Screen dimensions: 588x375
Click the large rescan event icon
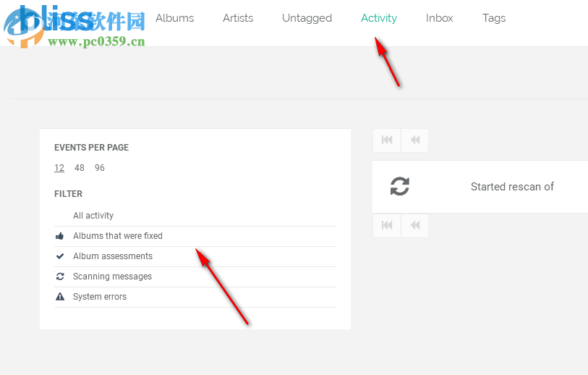(400, 186)
